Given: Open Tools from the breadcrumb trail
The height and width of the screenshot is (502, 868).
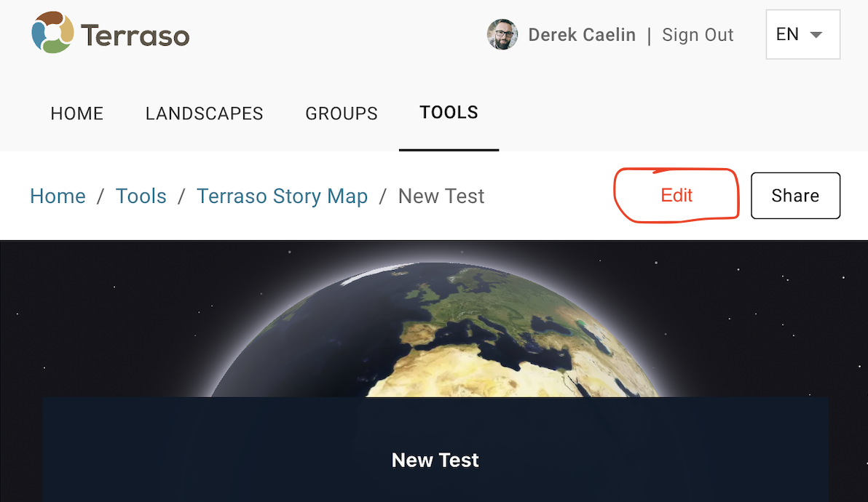Looking at the screenshot, I should (141, 196).
